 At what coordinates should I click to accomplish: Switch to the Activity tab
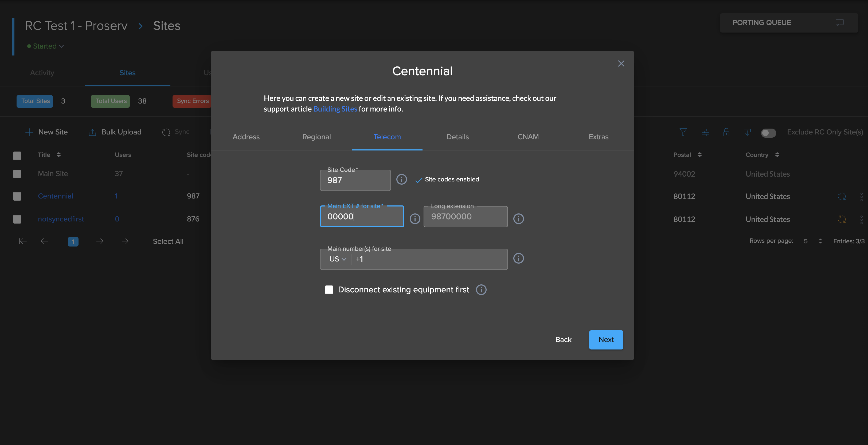(42, 73)
